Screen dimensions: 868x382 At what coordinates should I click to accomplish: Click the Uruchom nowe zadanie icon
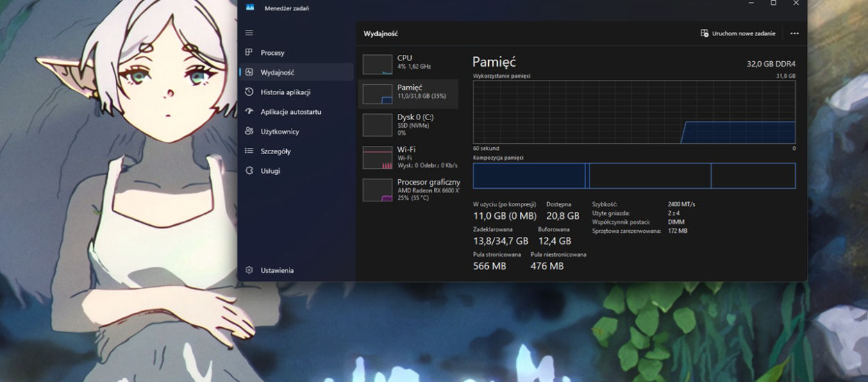tap(705, 33)
